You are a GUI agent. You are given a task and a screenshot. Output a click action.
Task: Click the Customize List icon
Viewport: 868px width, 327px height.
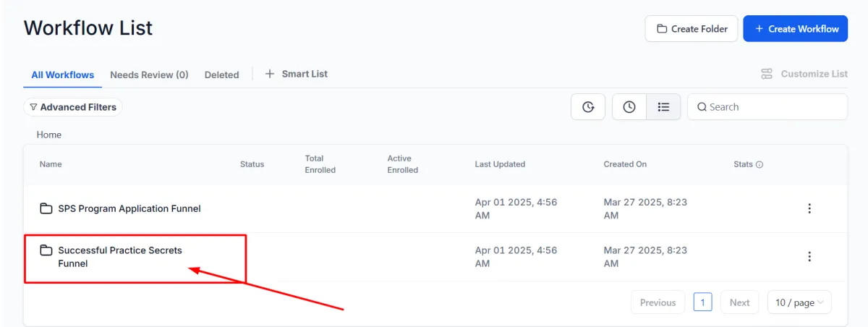click(x=767, y=74)
